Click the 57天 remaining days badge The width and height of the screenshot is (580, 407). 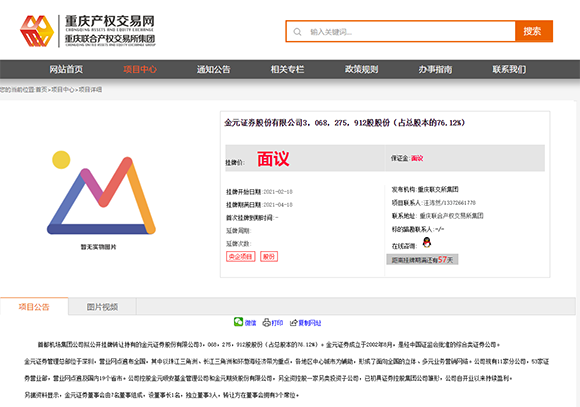[422, 260]
